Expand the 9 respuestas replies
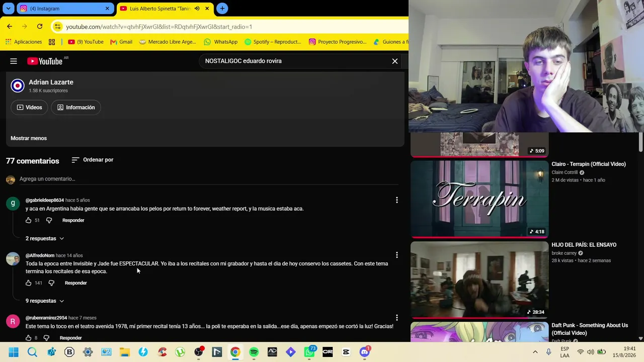This screenshot has height=362, width=644. coord(45,301)
